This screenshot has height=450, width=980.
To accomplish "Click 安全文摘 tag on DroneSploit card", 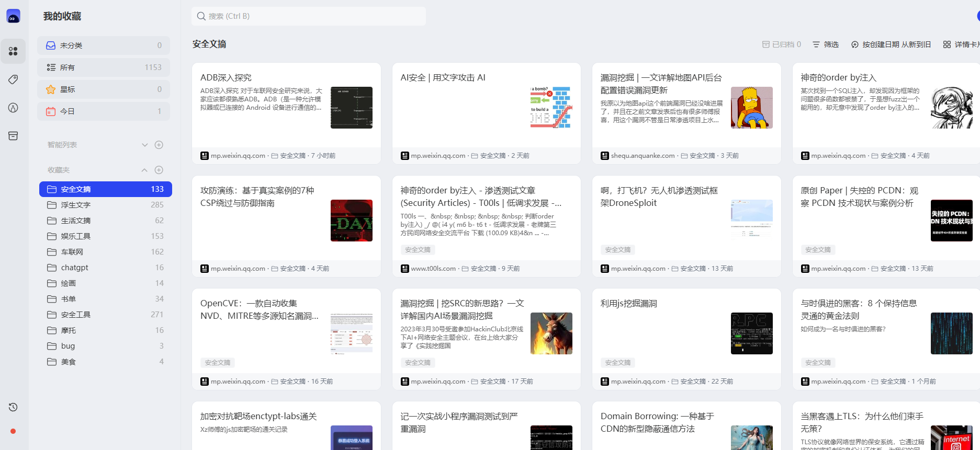I will pyautogui.click(x=618, y=250).
